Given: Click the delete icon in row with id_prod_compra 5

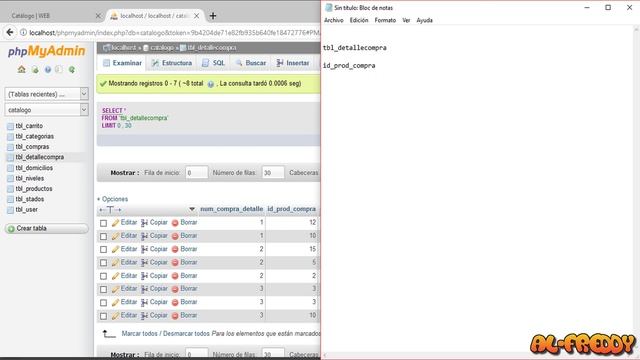Looking at the screenshot, I should tap(175, 263).
